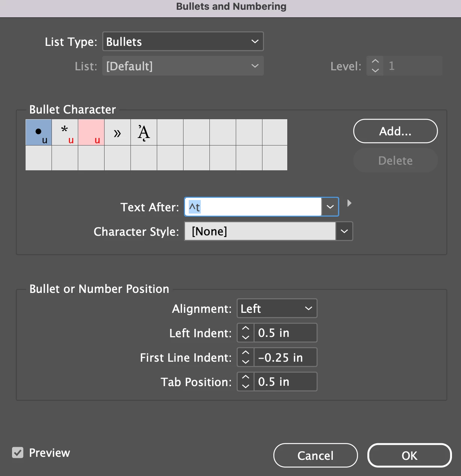
Task: Click the Tab Position value field
Action: (x=285, y=382)
